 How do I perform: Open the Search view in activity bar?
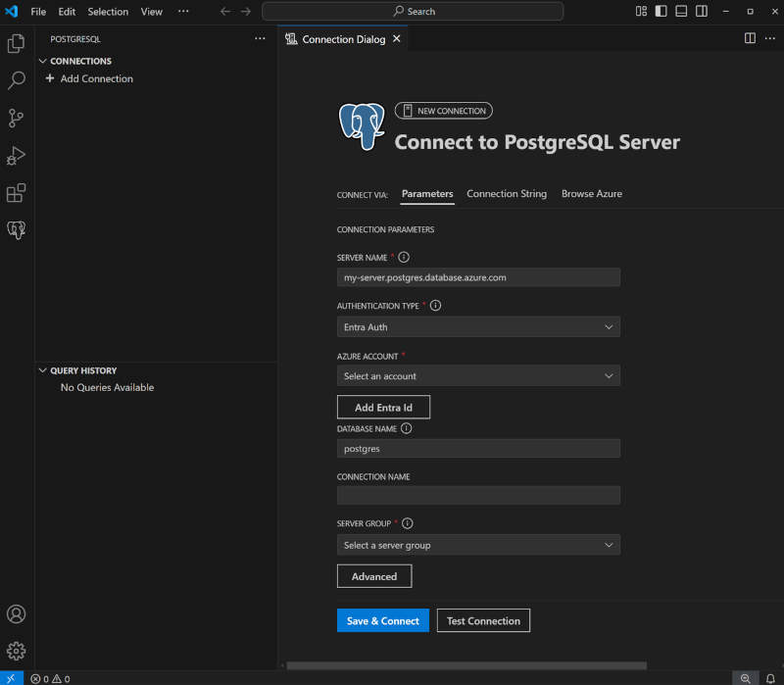pos(16,80)
